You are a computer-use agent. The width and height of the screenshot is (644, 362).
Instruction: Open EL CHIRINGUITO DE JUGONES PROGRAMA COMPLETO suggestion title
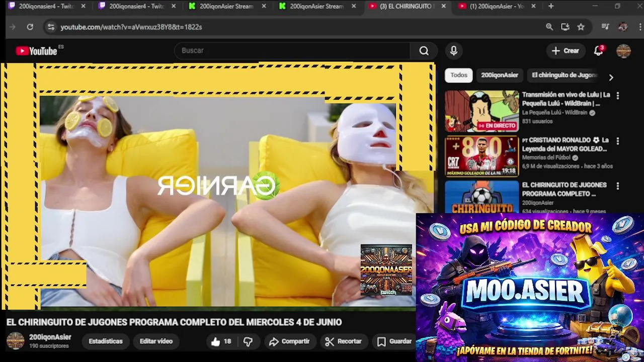coord(565,189)
